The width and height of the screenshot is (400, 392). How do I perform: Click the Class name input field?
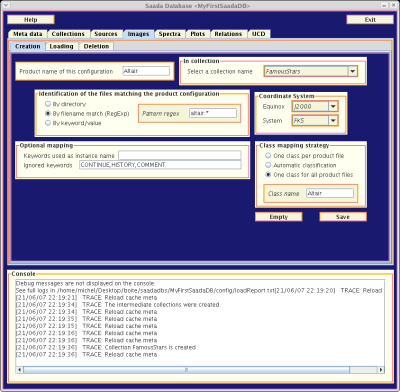coord(330,193)
